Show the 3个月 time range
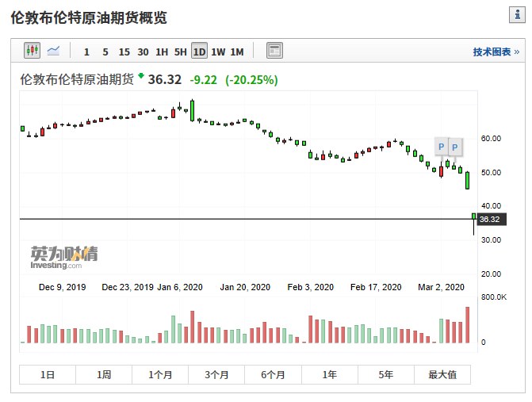The width and height of the screenshot is (532, 402). pyautogui.click(x=216, y=374)
